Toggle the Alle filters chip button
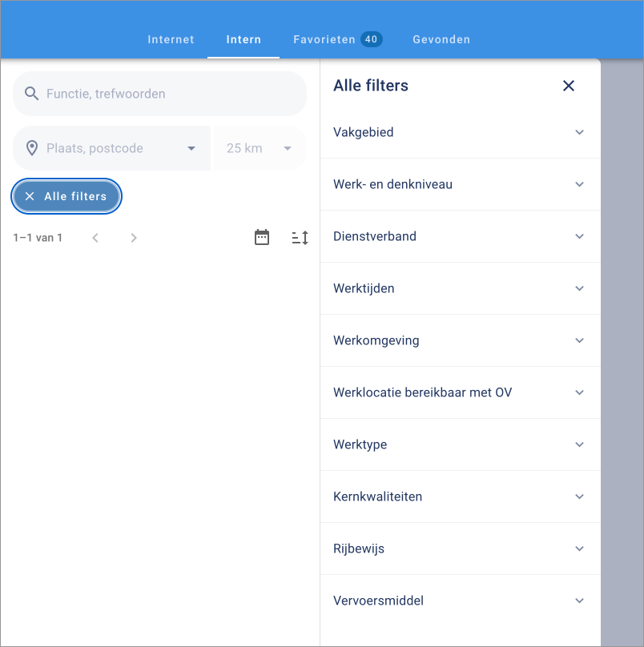Viewport: 644px width, 647px height. [66, 196]
